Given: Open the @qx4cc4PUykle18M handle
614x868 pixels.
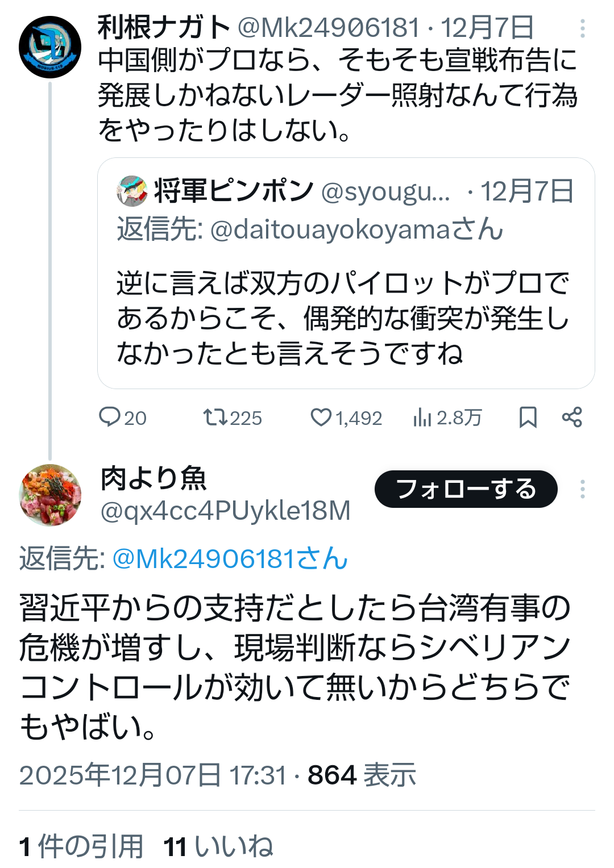Looking at the screenshot, I should [x=225, y=511].
